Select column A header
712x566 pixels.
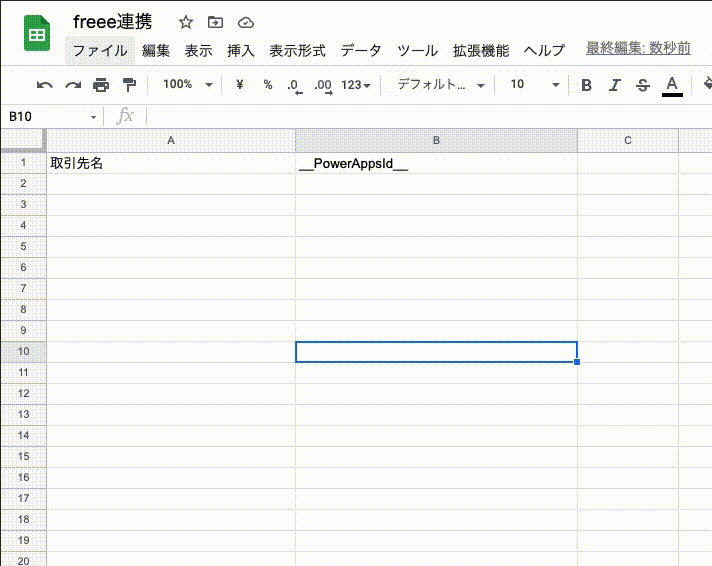[171, 140]
